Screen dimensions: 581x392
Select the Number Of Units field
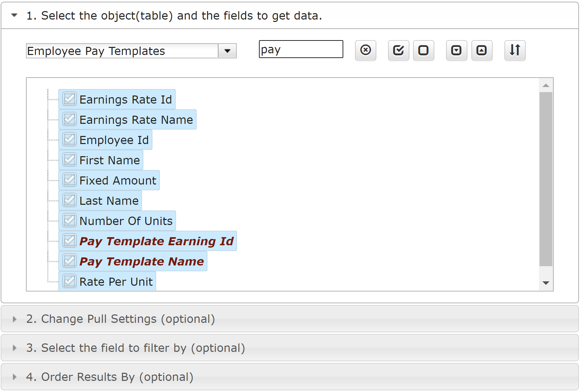click(x=126, y=221)
